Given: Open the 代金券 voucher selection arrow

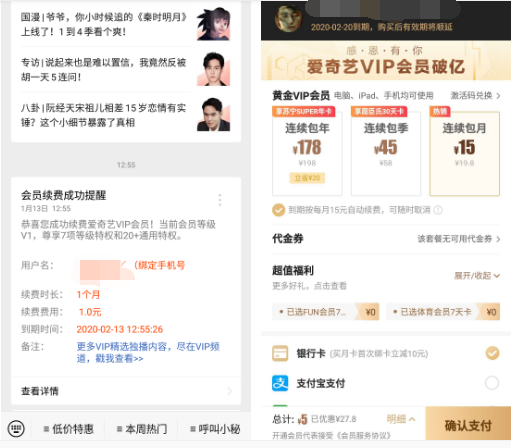Looking at the screenshot, I should pyautogui.click(x=498, y=239).
